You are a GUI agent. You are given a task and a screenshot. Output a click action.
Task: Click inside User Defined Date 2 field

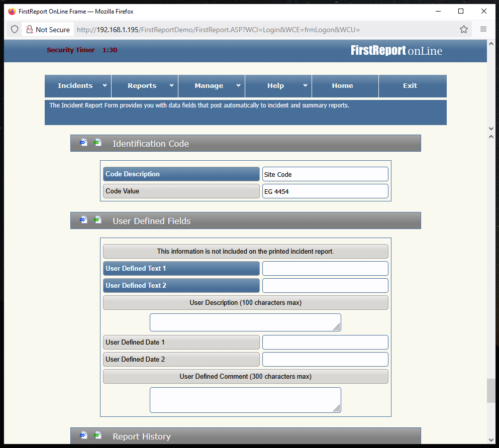[325, 360]
